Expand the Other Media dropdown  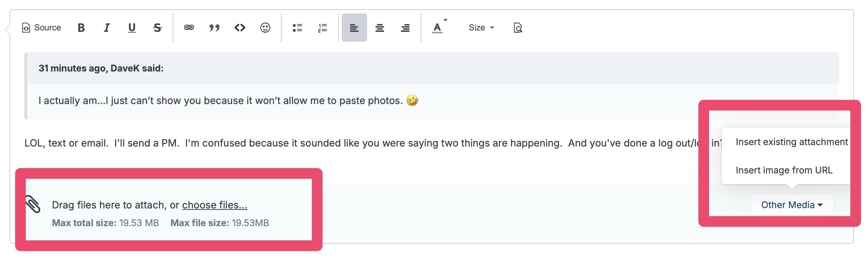tap(792, 205)
